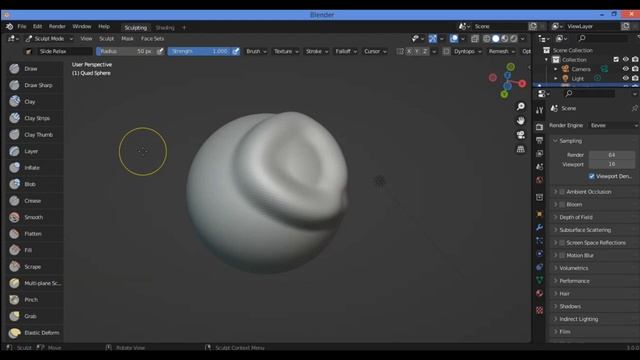The height and width of the screenshot is (360, 640).
Task: Select the Scrape brush
Action: [34, 267]
